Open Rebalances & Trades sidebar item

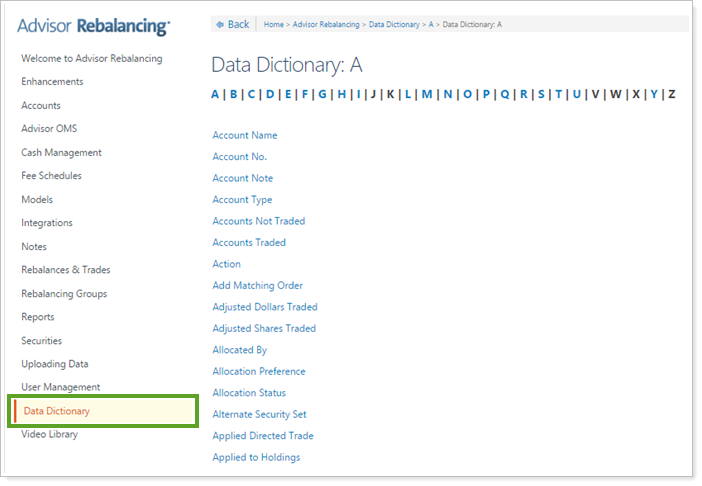point(66,270)
